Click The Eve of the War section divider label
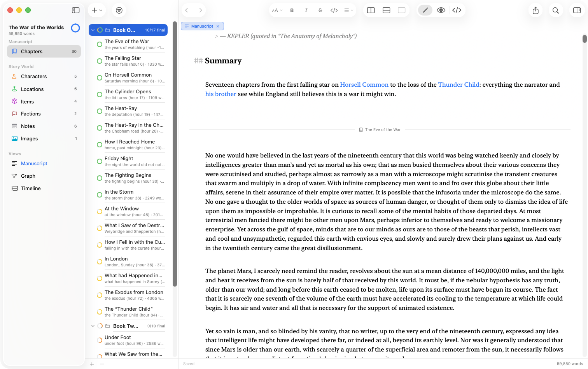The image size is (588, 369). [x=380, y=130]
